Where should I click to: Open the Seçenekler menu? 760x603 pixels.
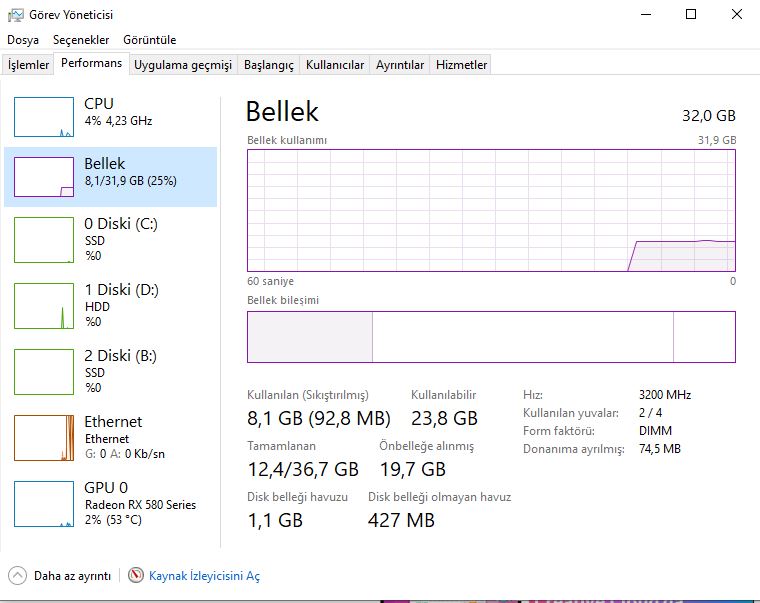coord(81,40)
